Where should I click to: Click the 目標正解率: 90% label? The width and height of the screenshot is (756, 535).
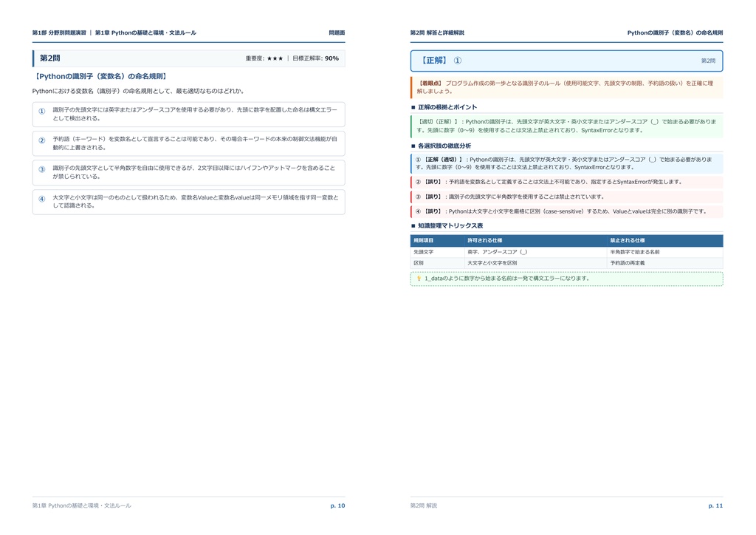(x=315, y=58)
